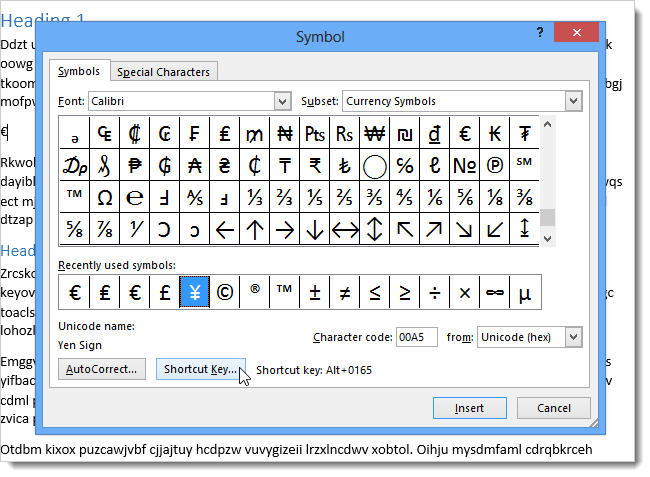The image size is (650, 477).
Task: Pick the Drachma sign symbol
Action: point(75,165)
